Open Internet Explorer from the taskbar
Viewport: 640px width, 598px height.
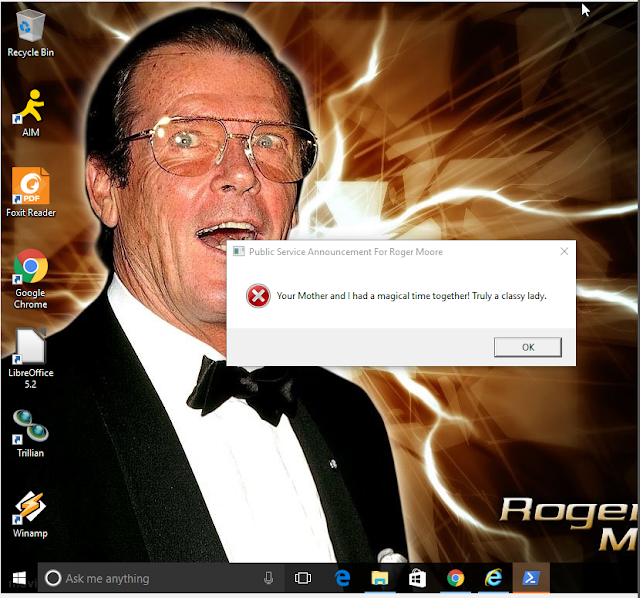pyautogui.click(x=493, y=578)
